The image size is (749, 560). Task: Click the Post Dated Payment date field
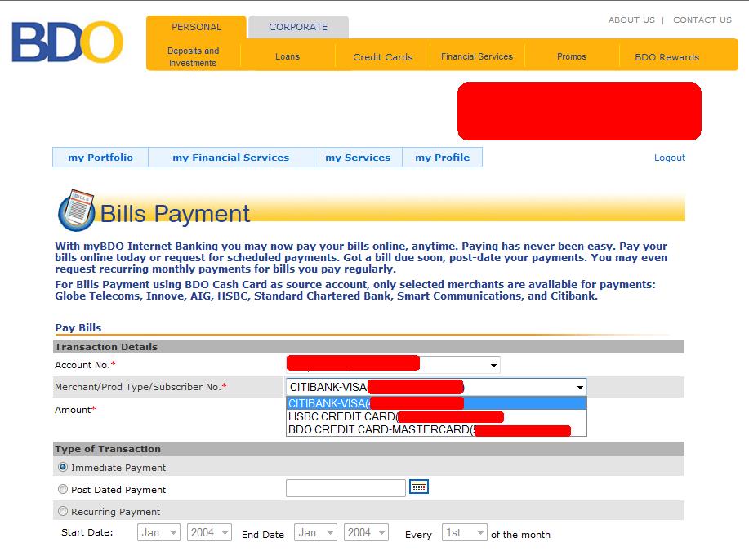point(346,488)
